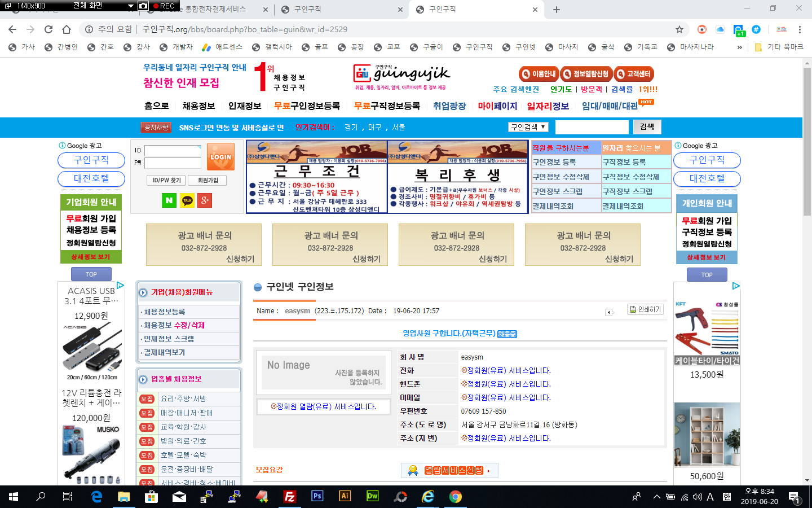Click the recorder's camera snapshot icon

click(143, 6)
